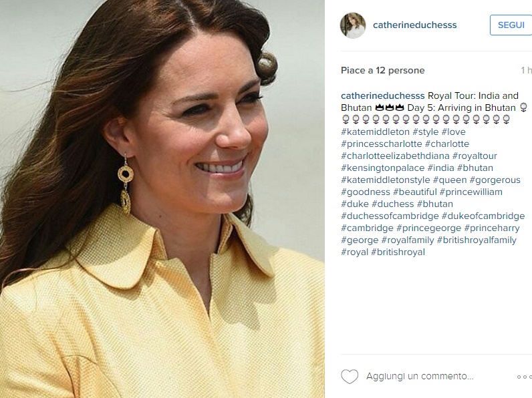Open the #katemiddleton hashtag

(x=375, y=132)
